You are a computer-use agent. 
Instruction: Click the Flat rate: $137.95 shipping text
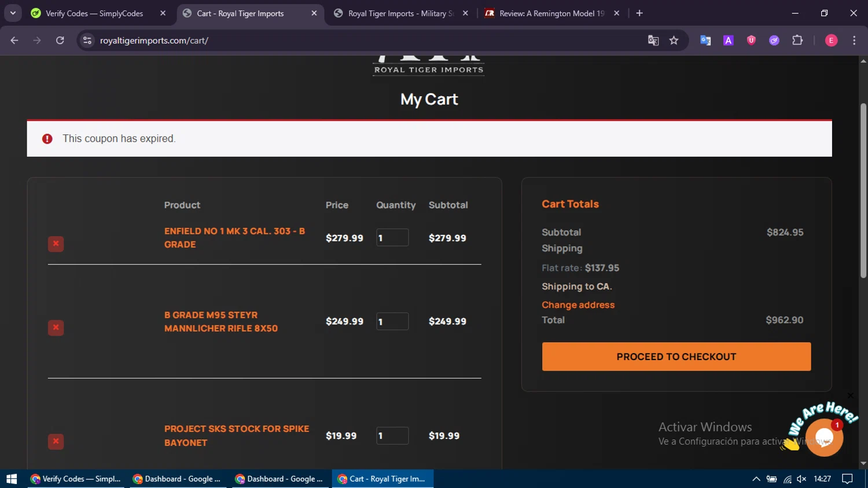pyautogui.click(x=580, y=268)
